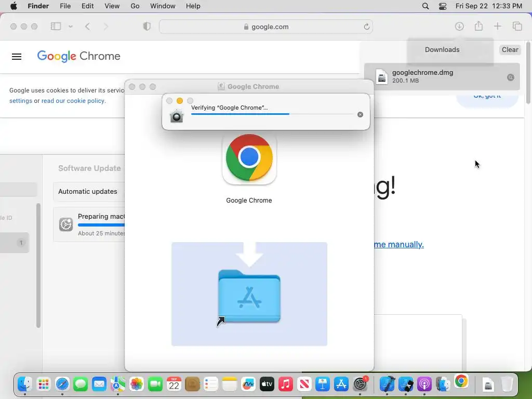
Task: Open the read our cookie policy link
Action: [73, 101]
